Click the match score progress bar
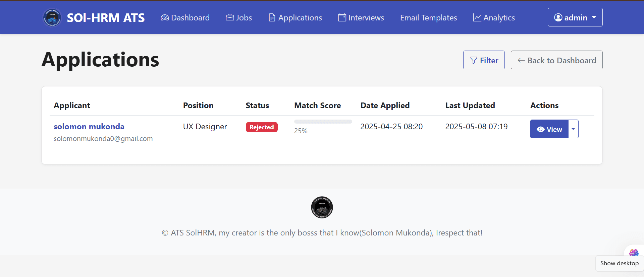The image size is (644, 277). [323, 122]
